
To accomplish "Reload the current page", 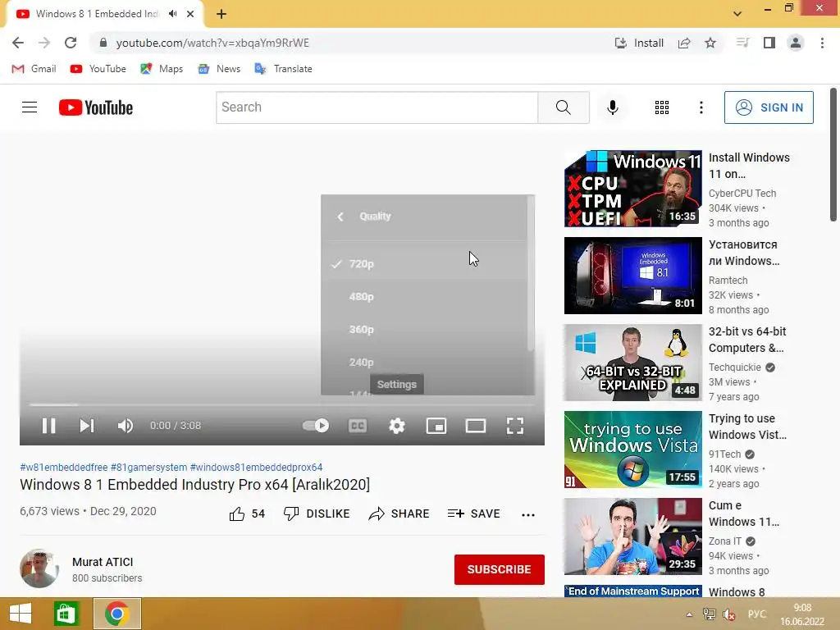I will [71, 43].
